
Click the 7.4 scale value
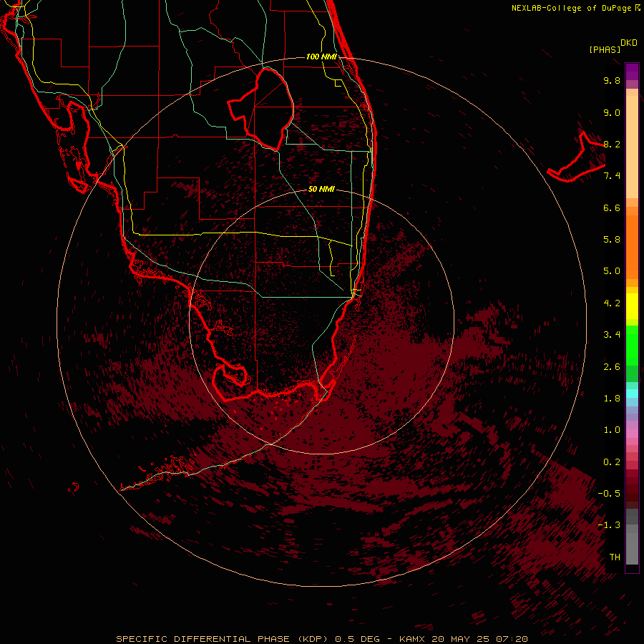tap(612, 176)
